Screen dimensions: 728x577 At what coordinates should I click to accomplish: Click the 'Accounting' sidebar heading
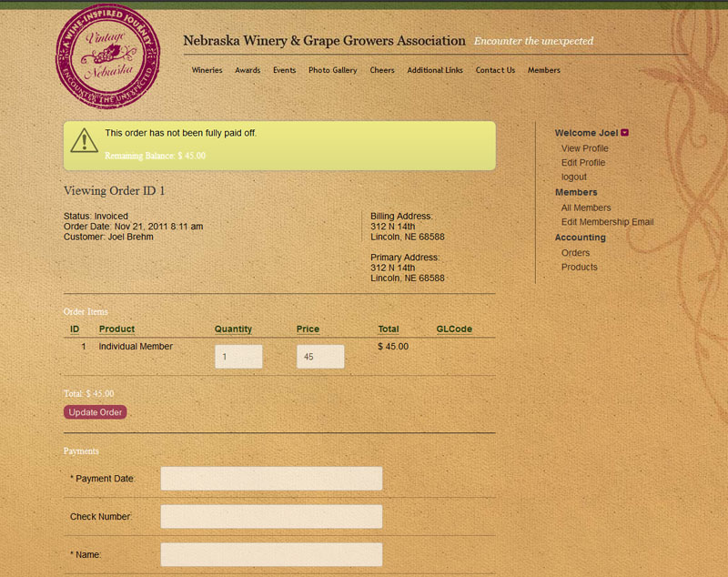pyautogui.click(x=581, y=238)
